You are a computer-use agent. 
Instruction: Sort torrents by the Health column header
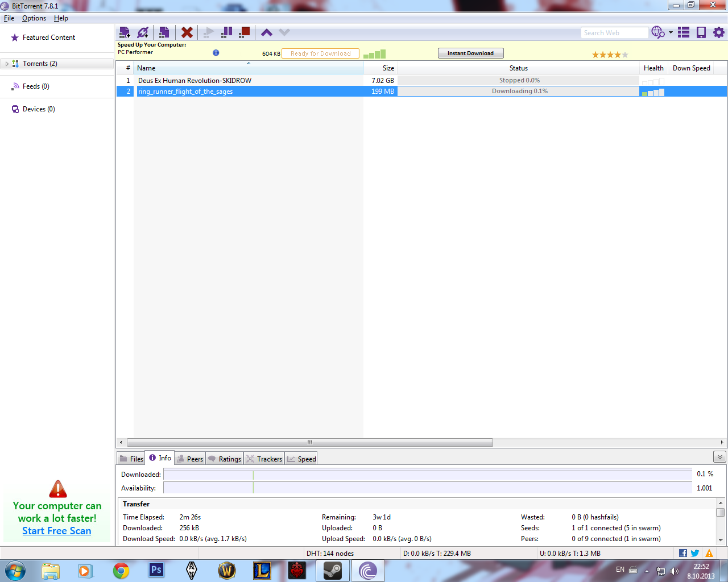coord(653,68)
